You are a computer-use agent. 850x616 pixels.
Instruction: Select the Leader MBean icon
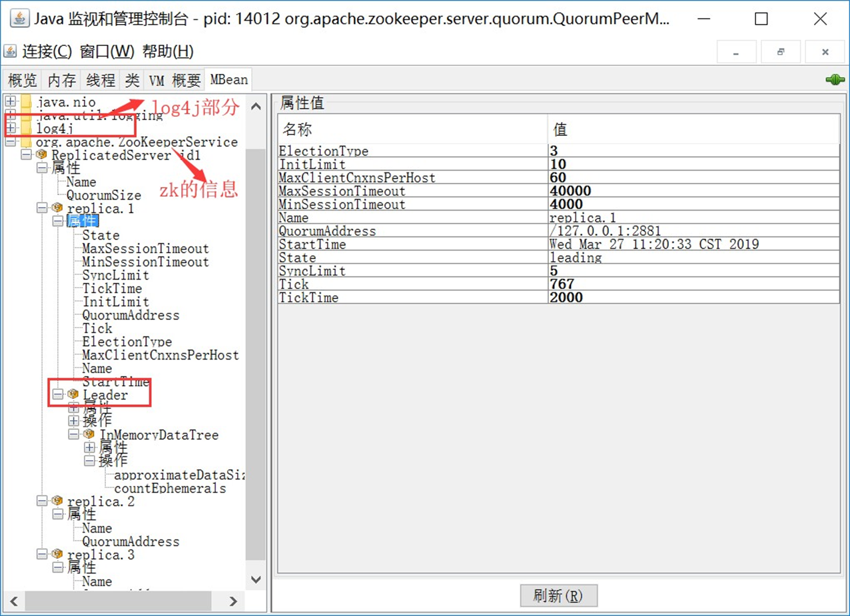point(73,394)
